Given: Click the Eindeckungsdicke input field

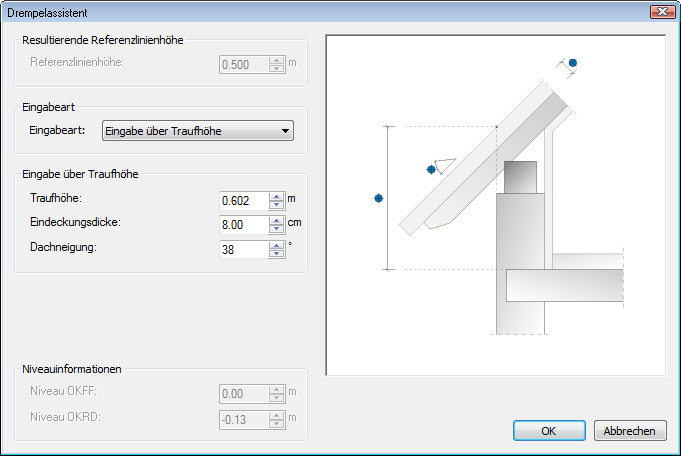Looking at the screenshot, I should click(244, 225).
